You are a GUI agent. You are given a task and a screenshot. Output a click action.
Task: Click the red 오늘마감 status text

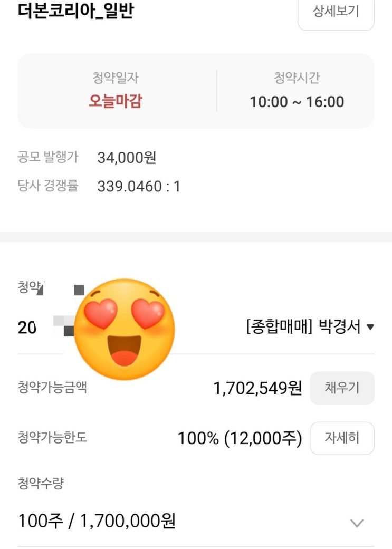115,101
